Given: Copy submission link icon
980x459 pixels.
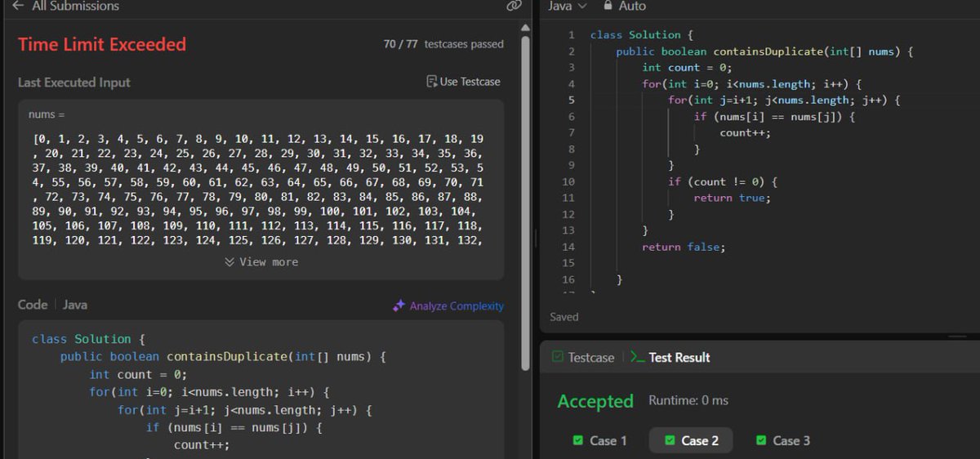Looking at the screenshot, I should click(514, 6).
